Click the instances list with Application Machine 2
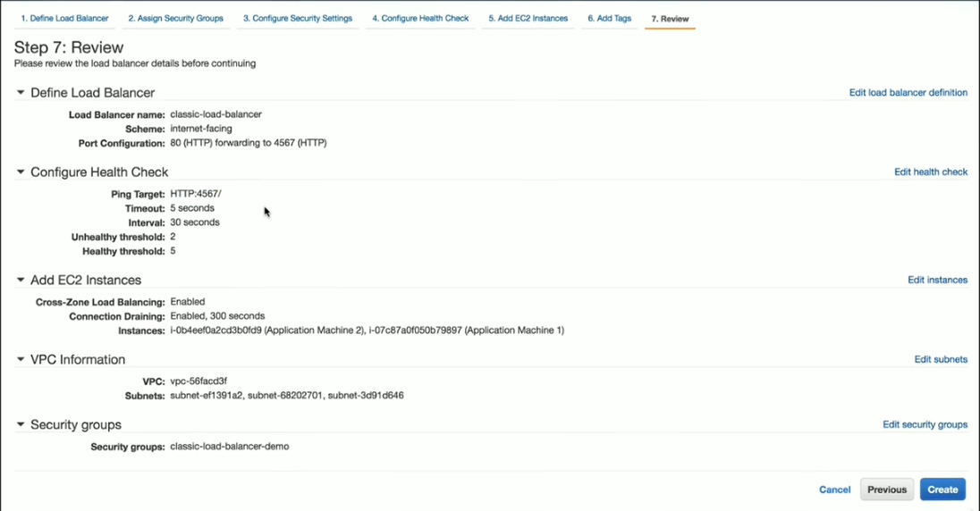Viewport: 980px width, 511px height. click(367, 331)
